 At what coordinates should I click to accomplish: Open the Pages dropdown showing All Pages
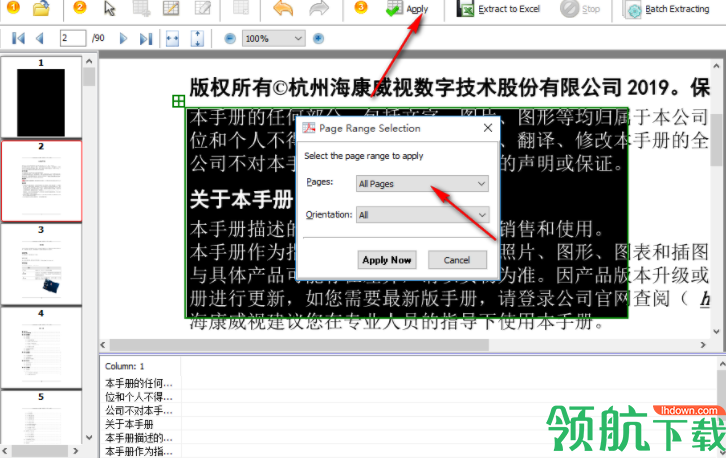pyautogui.click(x=422, y=184)
